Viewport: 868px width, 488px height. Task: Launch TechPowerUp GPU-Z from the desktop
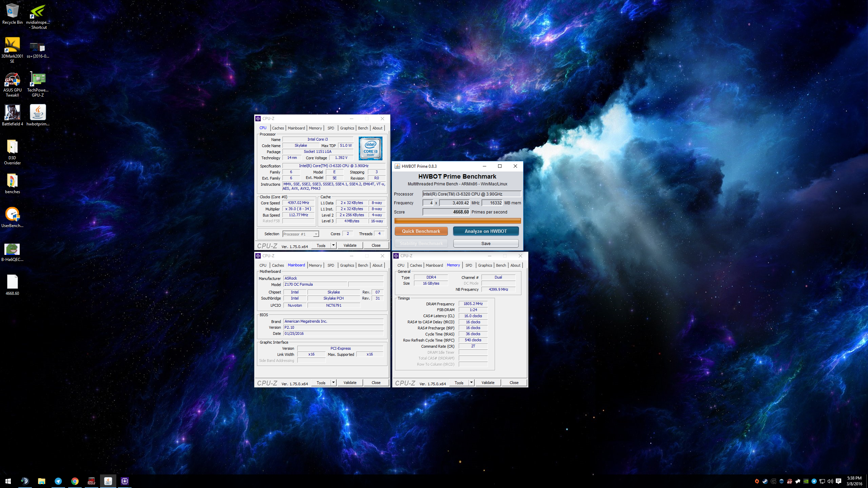(38, 84)
